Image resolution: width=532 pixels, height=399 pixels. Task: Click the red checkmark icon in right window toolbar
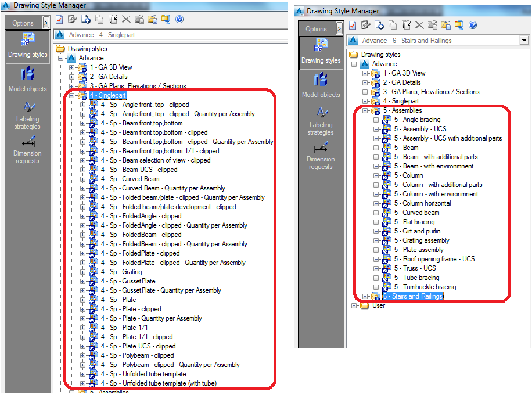353,26
